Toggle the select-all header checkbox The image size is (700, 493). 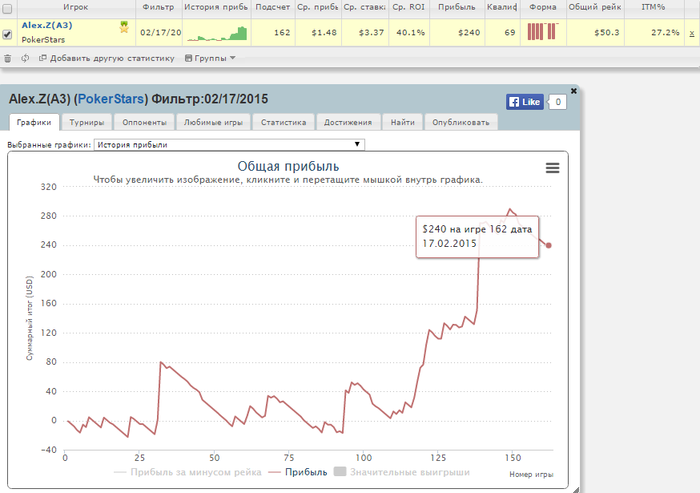click(7, 8)
